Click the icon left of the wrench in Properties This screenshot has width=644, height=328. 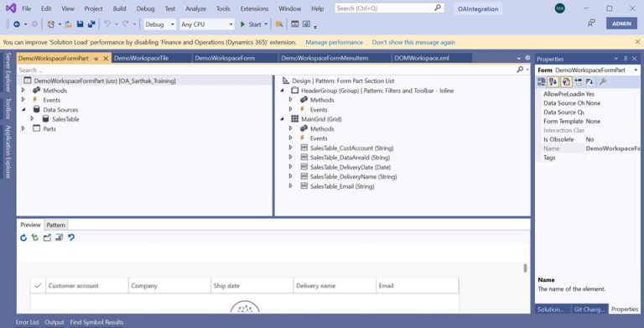tap(589, 82)
